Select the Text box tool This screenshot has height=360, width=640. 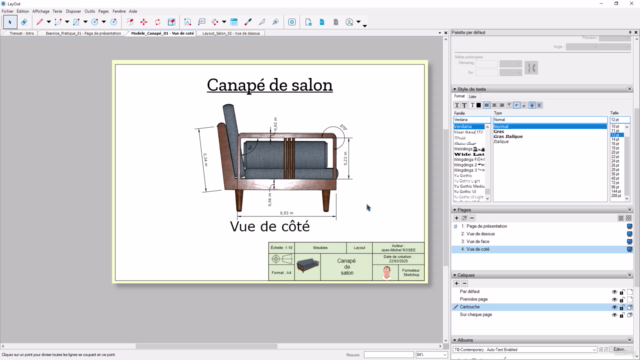187,22
